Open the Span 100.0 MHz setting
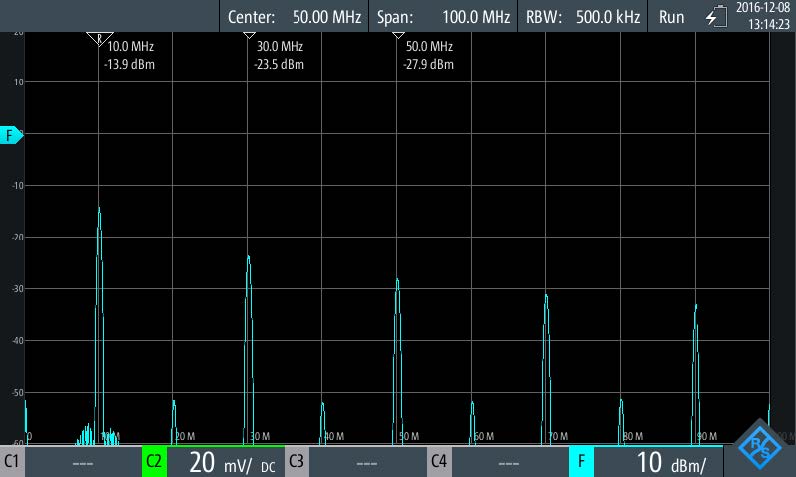The width and height of the screenshot is (796, 477). pos(443,17)
